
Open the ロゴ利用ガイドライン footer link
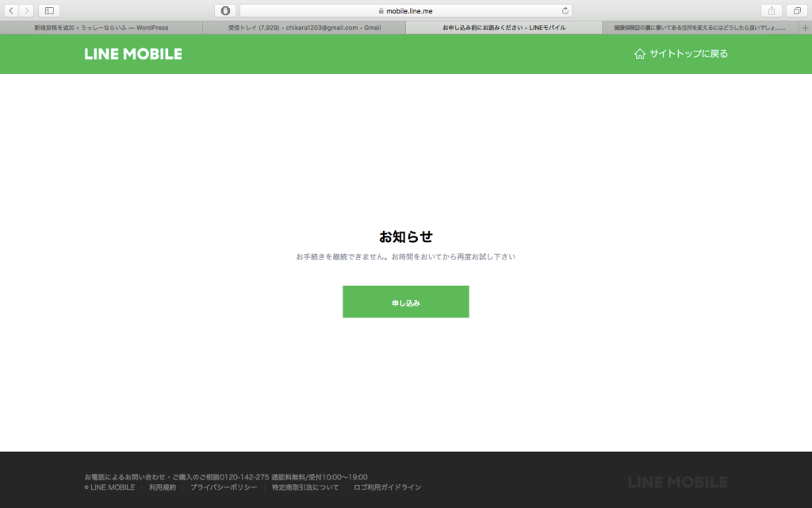[387, 487]
